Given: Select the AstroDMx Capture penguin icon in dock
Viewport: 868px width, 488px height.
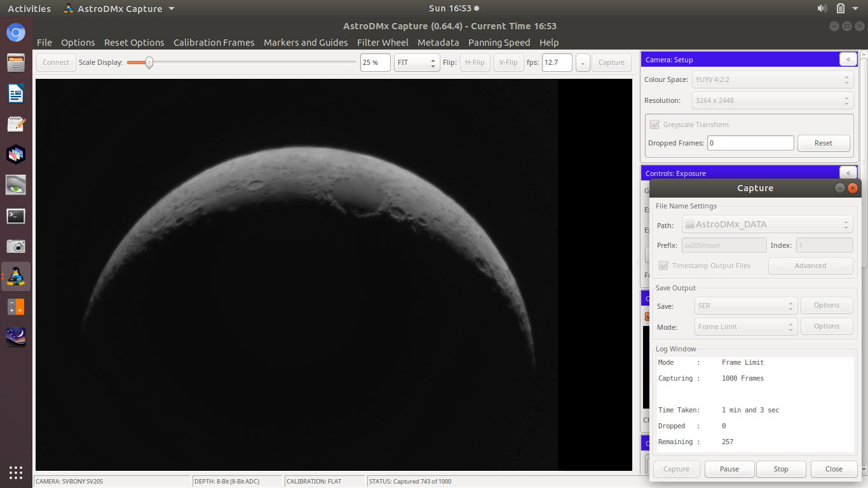Looking at the screenshot, I should coord(15,276).
